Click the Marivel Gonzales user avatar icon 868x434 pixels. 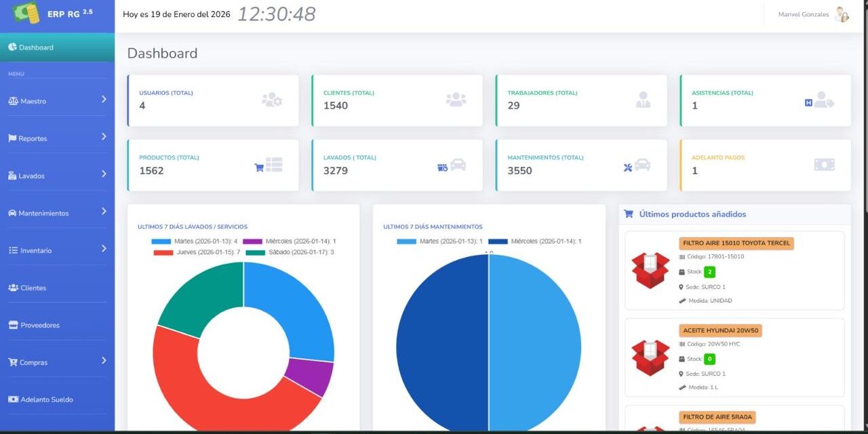842,14
